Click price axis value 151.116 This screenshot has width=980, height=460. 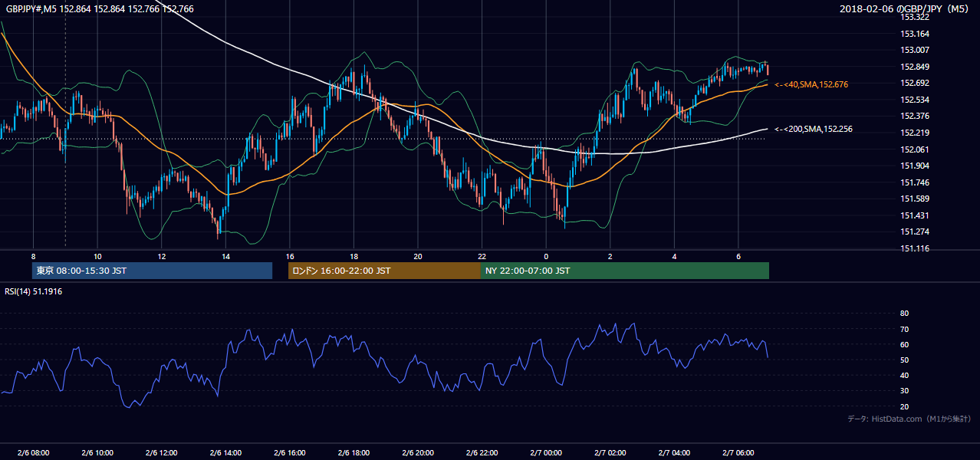click(x=914, y=248)
